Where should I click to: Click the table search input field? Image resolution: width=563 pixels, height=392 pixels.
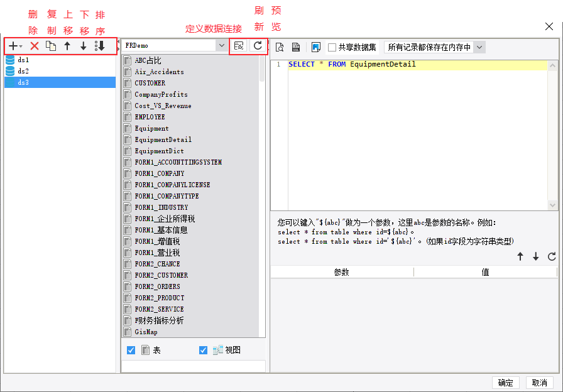[x=193, y=366]
